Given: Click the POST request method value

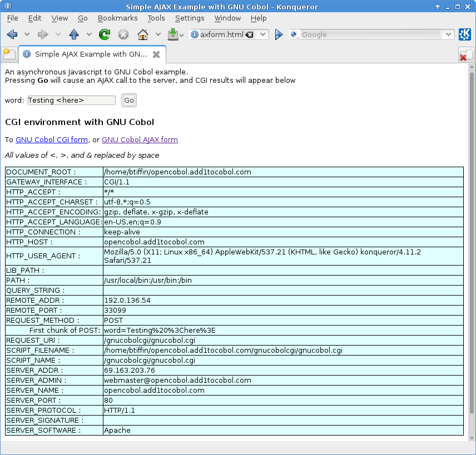Looking at the screenshot, I should pyautogui.click(x=113, y=321).
